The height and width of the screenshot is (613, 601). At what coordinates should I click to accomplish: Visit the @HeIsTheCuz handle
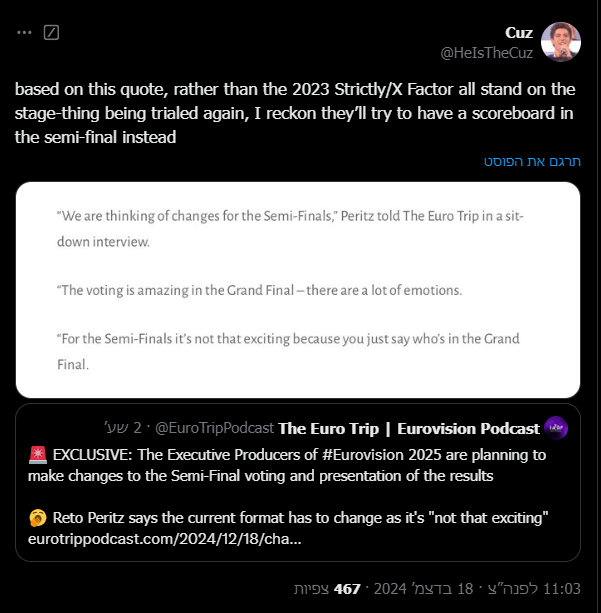pyautogui.click(x=486, y=50)
